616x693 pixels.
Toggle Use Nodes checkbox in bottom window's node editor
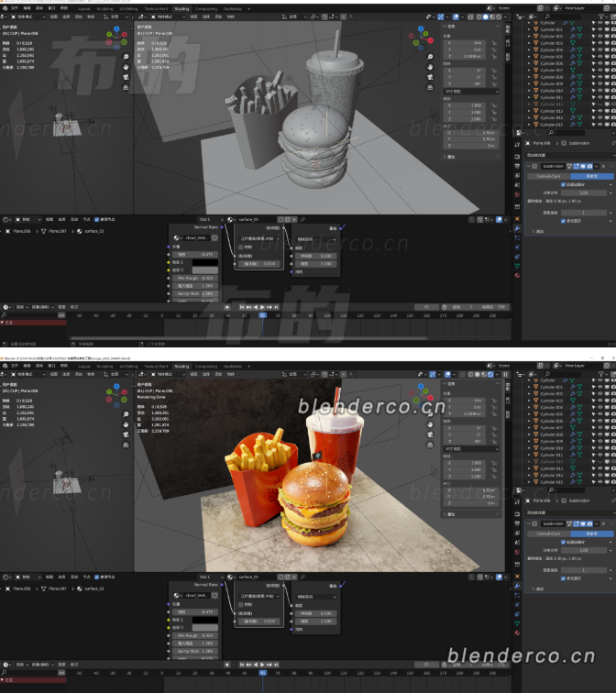pos(97,577)
